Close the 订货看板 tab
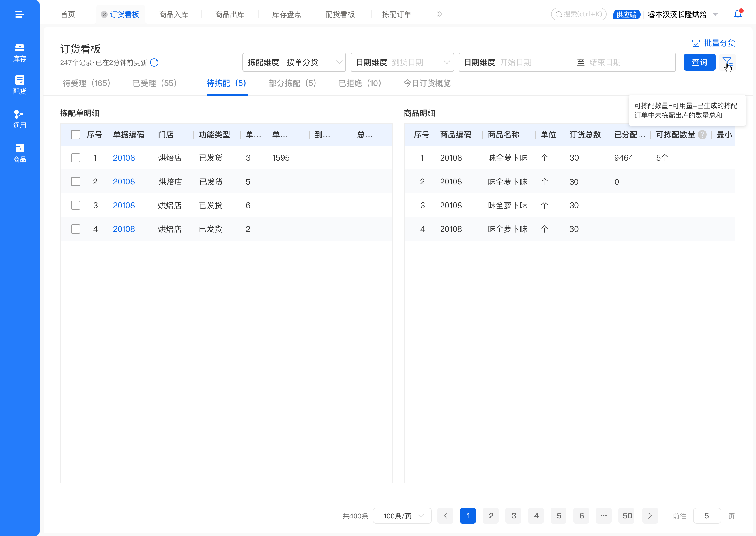This screenshot has width=756, height=536. tap(104, 14)
